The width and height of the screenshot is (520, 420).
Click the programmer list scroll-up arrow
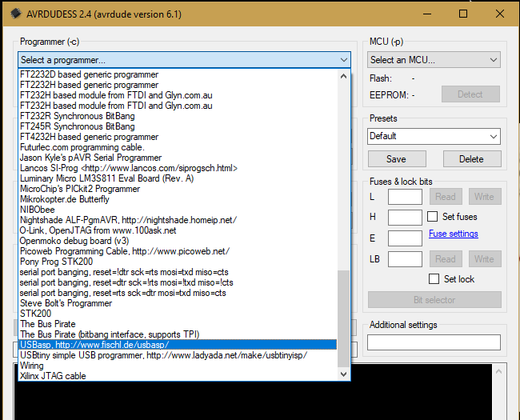coord(343,76)
